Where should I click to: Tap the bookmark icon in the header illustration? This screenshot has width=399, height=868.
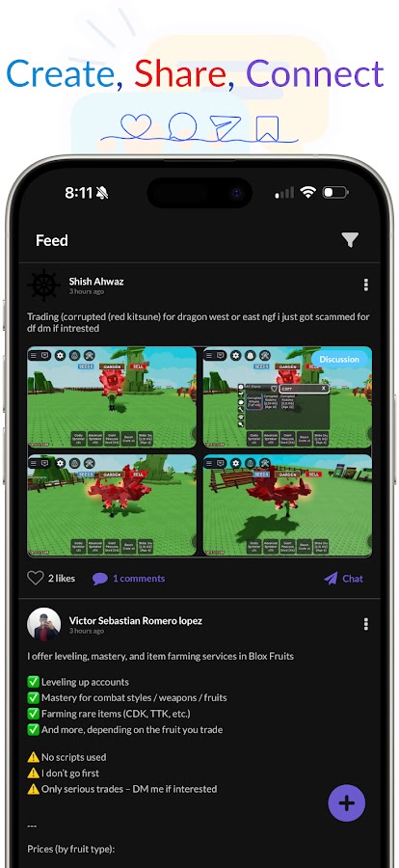click(x=267, y=127)
